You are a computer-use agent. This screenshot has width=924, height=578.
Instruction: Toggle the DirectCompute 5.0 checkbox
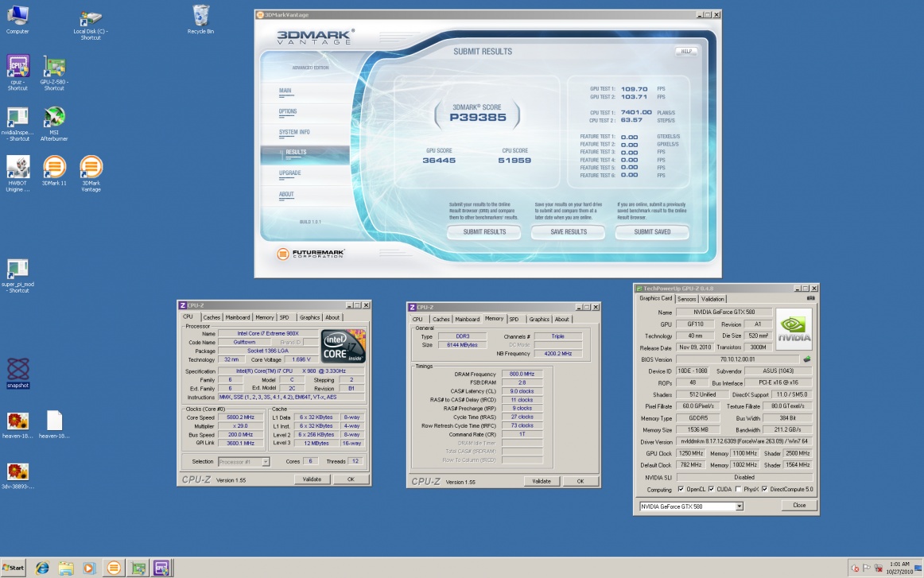(x=764, y=489)
